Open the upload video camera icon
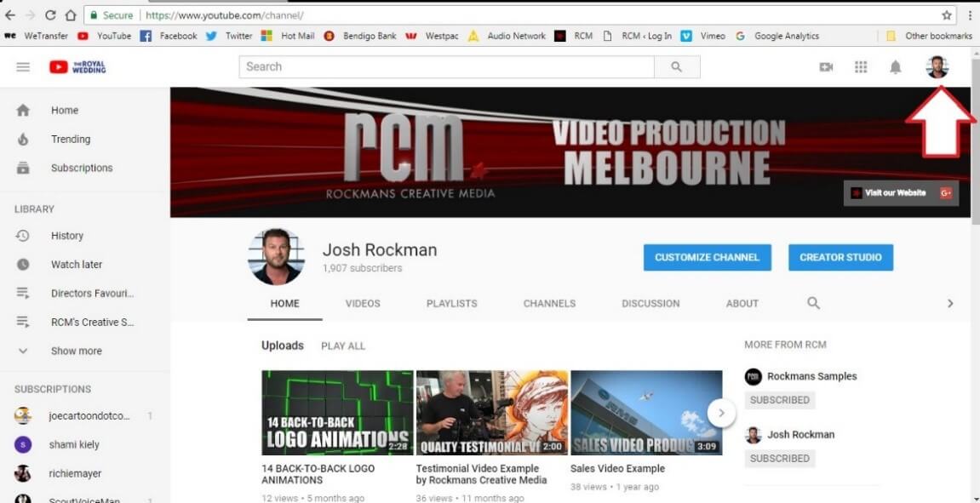The width and height of the screenshot is (980, 503). (x=826, y=67)
